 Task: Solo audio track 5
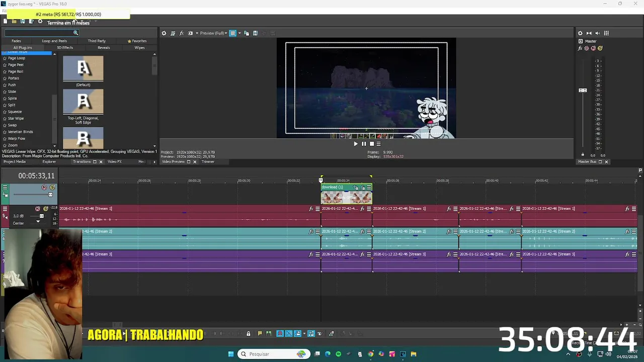click(x=45, y=209)
